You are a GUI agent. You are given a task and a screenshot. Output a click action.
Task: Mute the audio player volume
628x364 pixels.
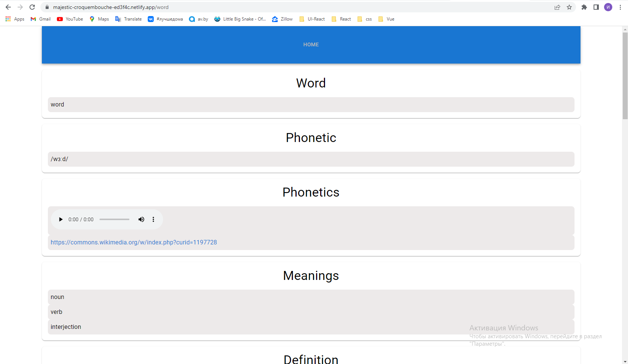click(141, 219)
